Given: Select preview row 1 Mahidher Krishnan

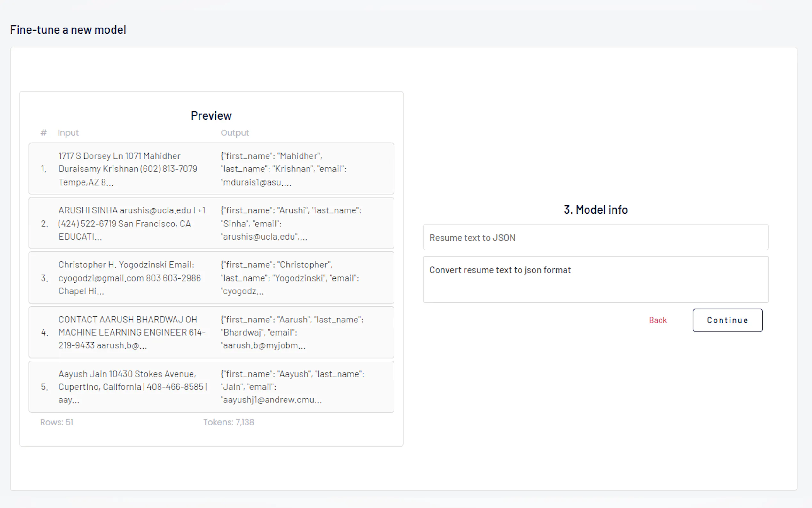Looking at the screenshot, I should [x=211, y=169].
